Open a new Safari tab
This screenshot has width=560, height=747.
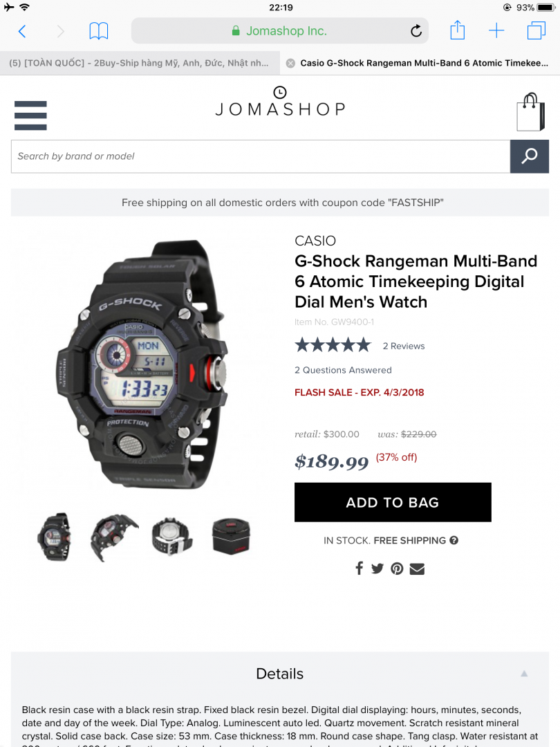click(x=496, y=31)
